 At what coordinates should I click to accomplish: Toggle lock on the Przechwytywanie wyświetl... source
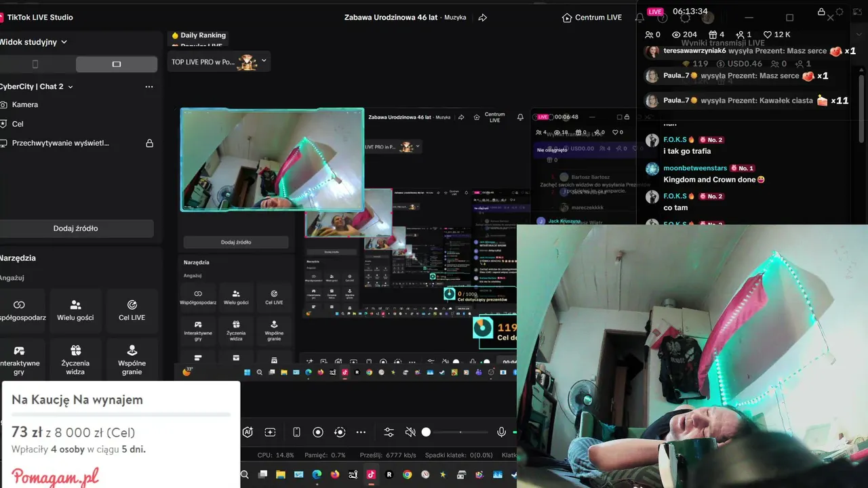pyautogui.click(x=150, y=144)
